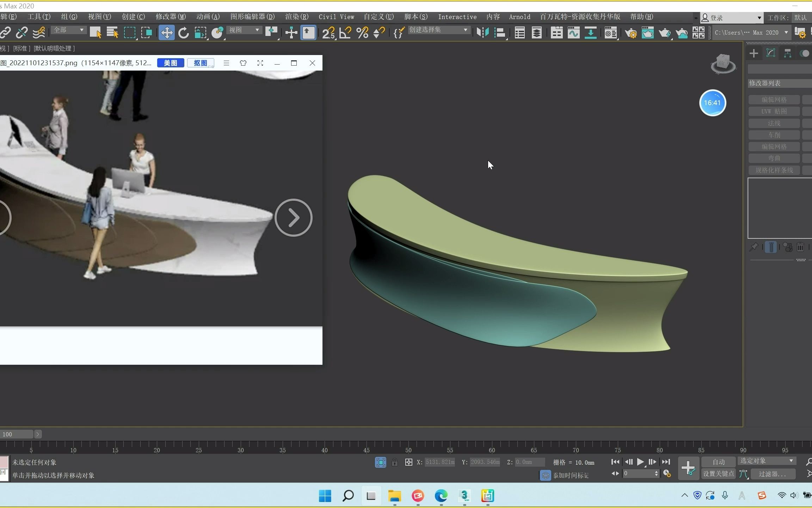812x508 pixels.
Task: Click next image arrow button in viewer
Action: tap(295, 218)
